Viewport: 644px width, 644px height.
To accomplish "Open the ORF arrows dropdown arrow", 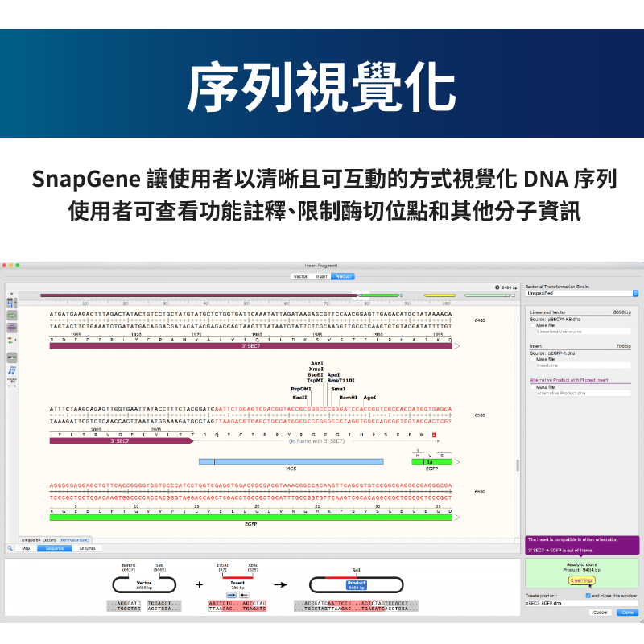I will [15, 341].
